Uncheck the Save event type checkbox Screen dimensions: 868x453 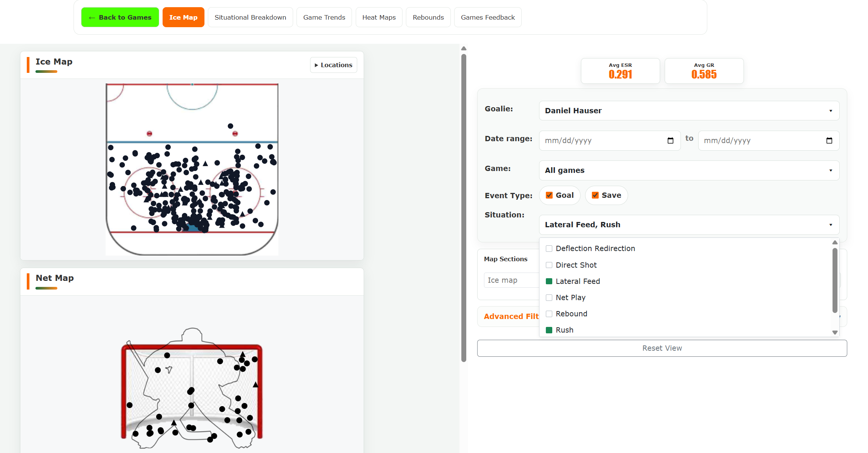point(595,195)
